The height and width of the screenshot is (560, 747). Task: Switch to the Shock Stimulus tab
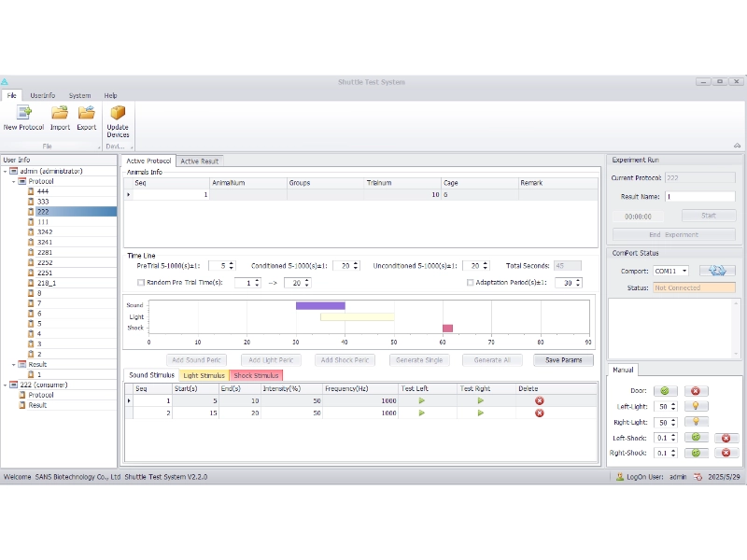[x=256, y=375]
